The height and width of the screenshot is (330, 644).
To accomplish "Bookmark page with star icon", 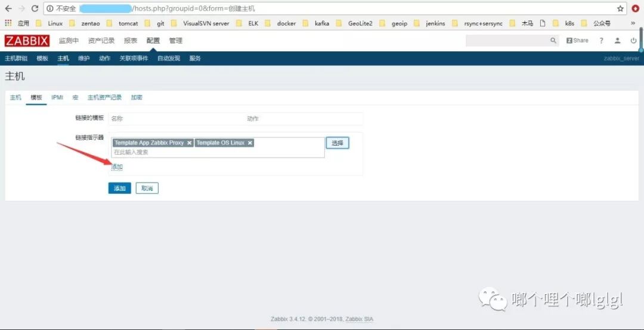I will tap(620, 8).
